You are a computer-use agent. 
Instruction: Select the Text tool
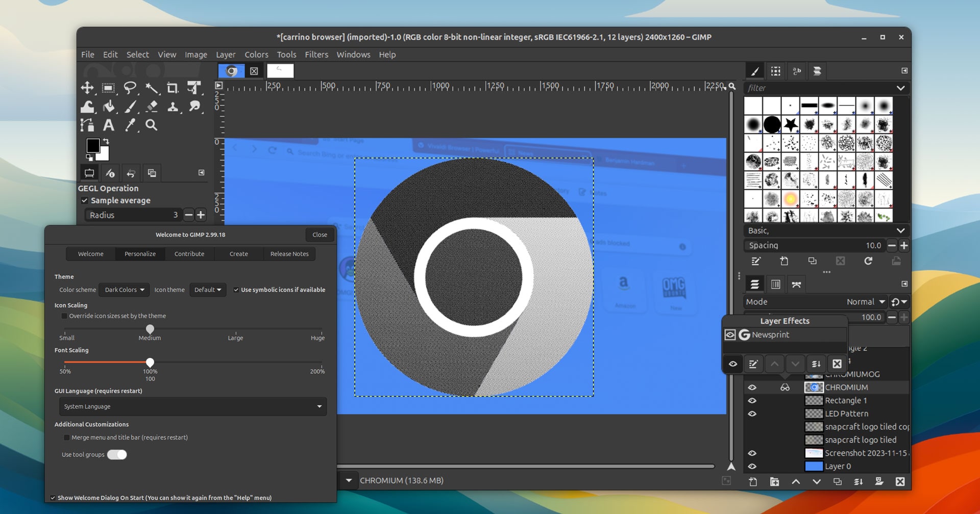108,125
